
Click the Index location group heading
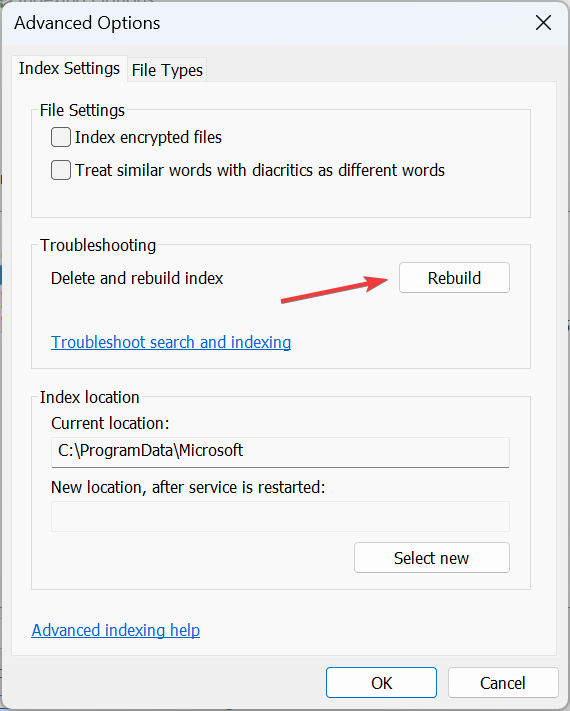89,397
